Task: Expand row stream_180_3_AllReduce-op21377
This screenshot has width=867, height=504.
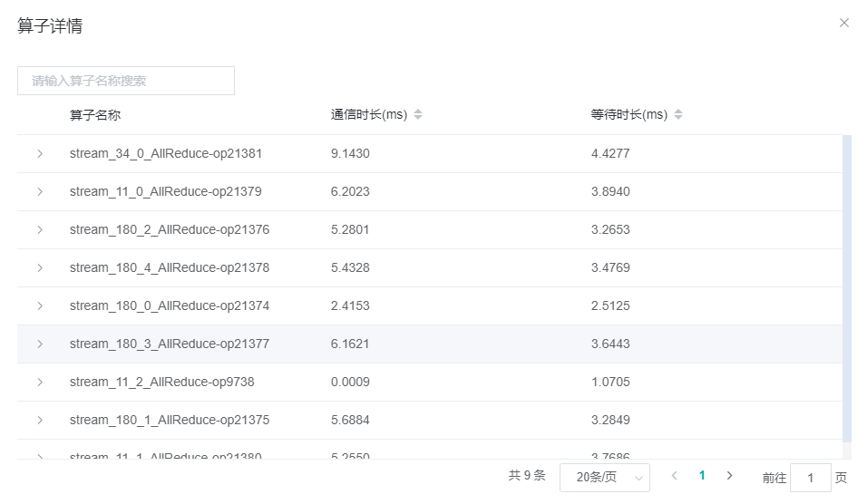Action: pos(40,344)
